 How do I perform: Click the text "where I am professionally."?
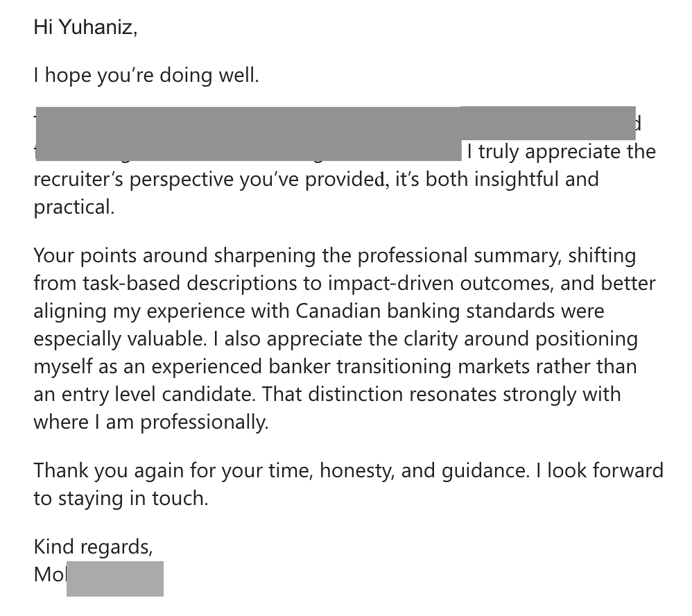150,422
